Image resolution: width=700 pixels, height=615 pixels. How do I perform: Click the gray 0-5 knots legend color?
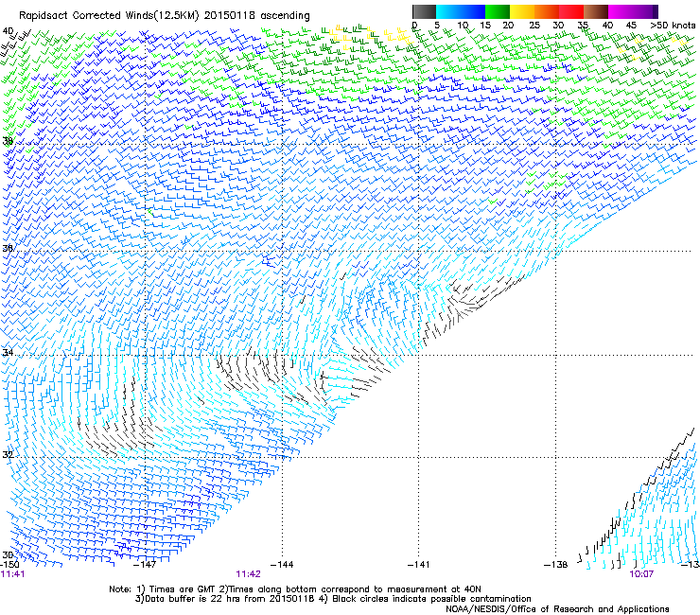click(x=424, y=11)
